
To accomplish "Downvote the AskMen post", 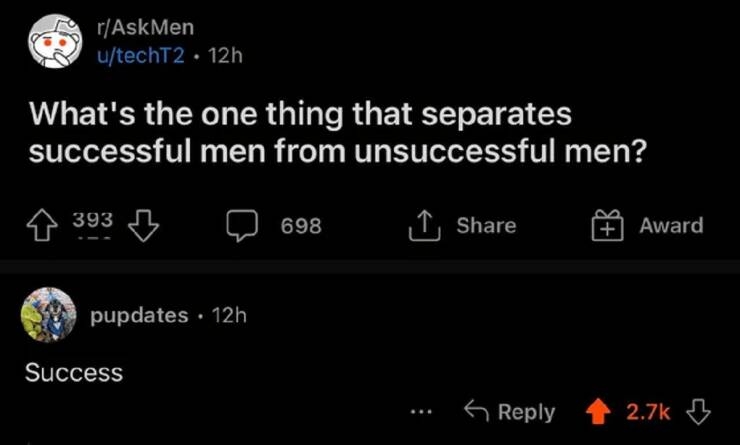I will point(146,227).
